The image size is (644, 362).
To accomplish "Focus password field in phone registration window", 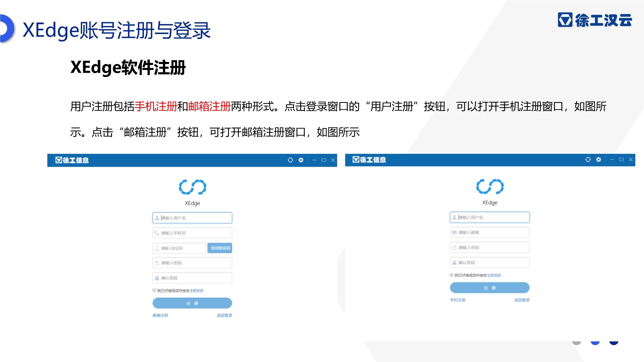I will (x=192, y=263).
